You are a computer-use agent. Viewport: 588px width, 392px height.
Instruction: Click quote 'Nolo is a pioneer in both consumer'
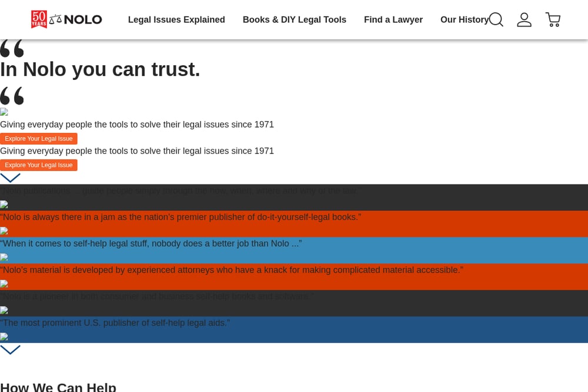157,296
